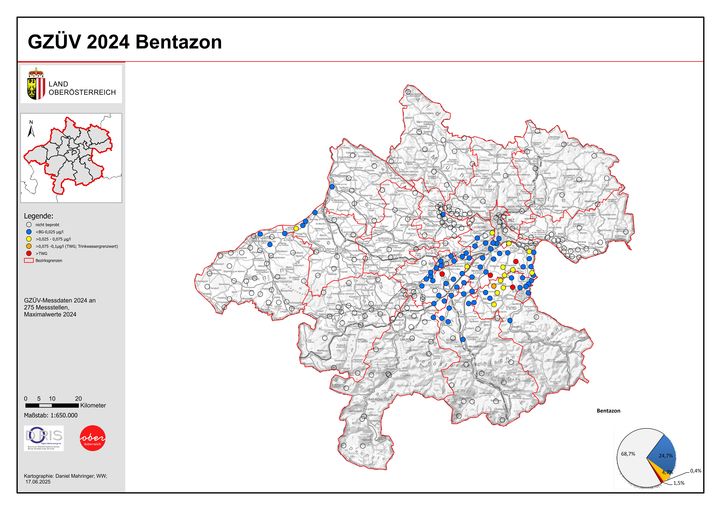Click the red Bezirksgrenzen legend rectangle

click(28, 262)
